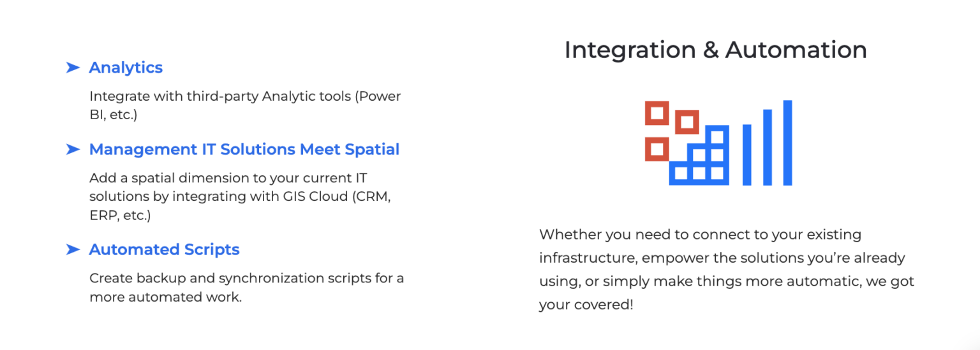Click the tallest blue bar in the graphic

(787, 143)
